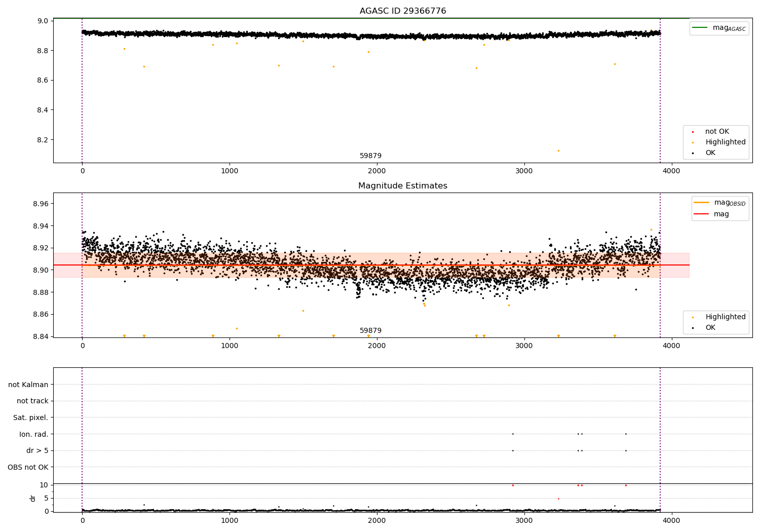Image resolution: width=760 pixels, height=532 pixels.
Task: Click the first red triangle marker in dr plot
Action: point(513,485)
